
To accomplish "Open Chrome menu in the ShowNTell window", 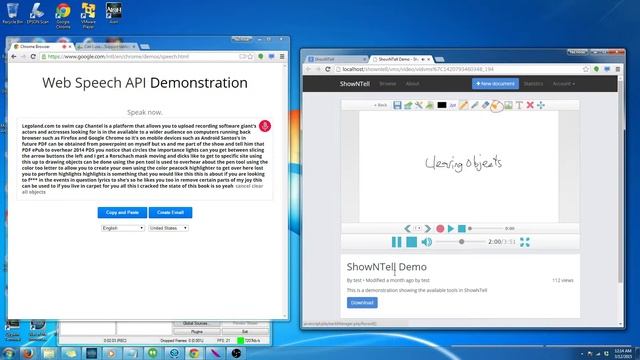I will tap(618, 69).
